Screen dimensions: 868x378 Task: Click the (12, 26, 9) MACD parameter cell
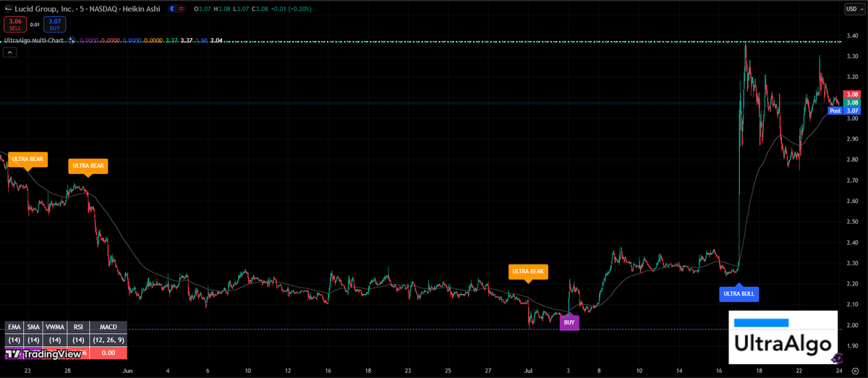click(109, 340)
